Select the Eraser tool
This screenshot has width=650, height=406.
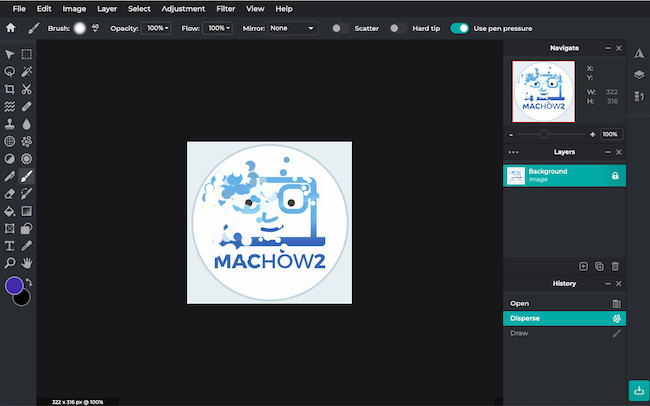pyautogui.click(x=10, y=193)
